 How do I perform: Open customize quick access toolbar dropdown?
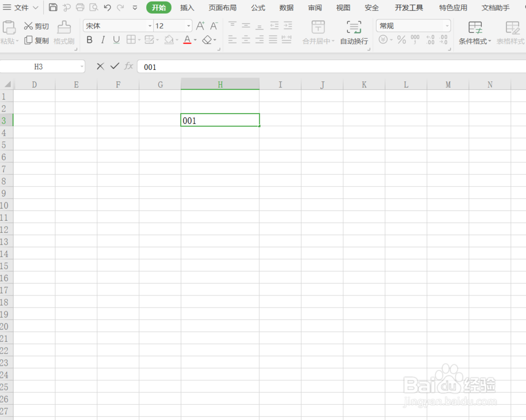[135, 7]
